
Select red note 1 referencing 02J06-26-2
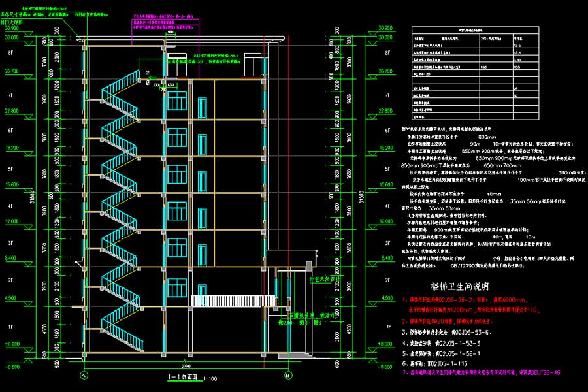coord(465,300)
